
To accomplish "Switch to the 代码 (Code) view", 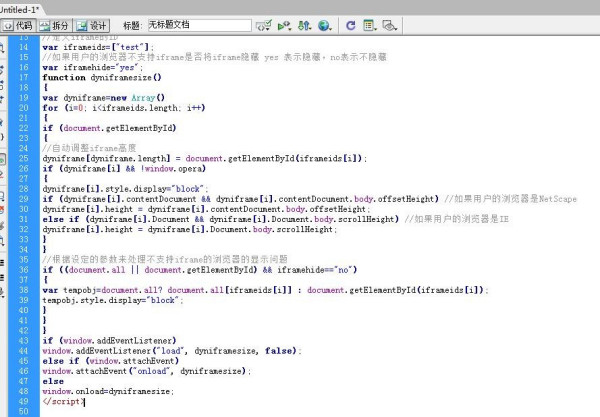I will coord(18,26).
